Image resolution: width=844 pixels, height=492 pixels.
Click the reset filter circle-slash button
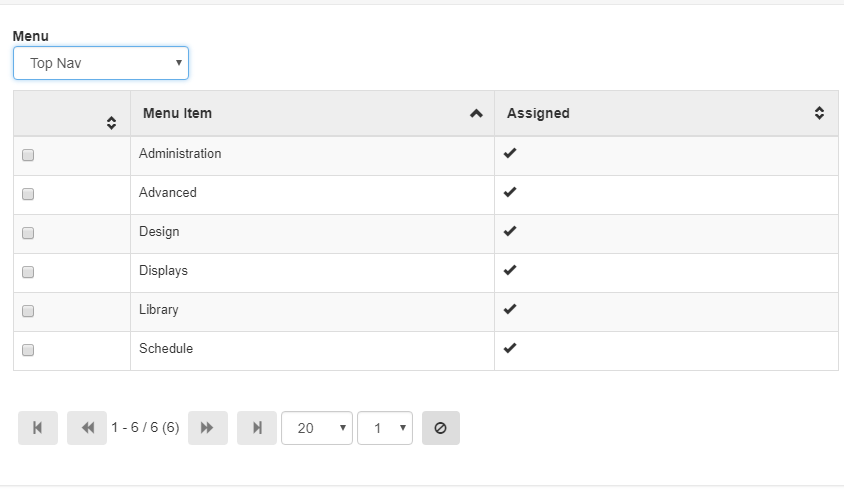(x=441, y=428)
